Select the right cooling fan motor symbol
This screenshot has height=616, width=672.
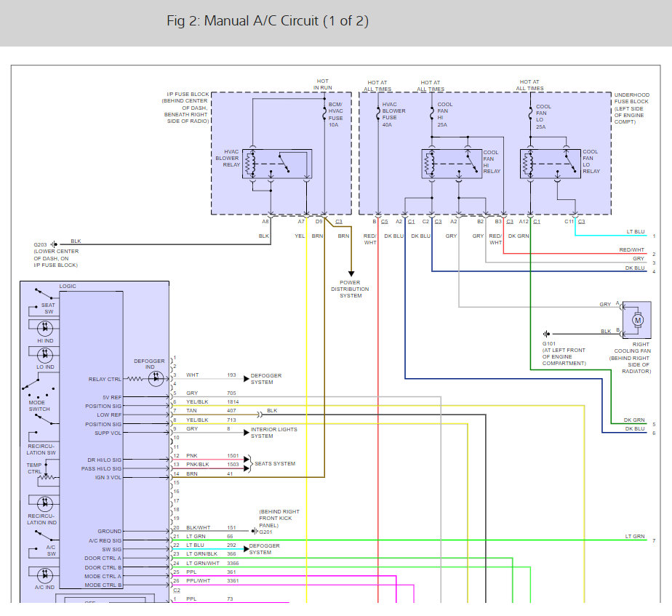(x=637, y=320)
